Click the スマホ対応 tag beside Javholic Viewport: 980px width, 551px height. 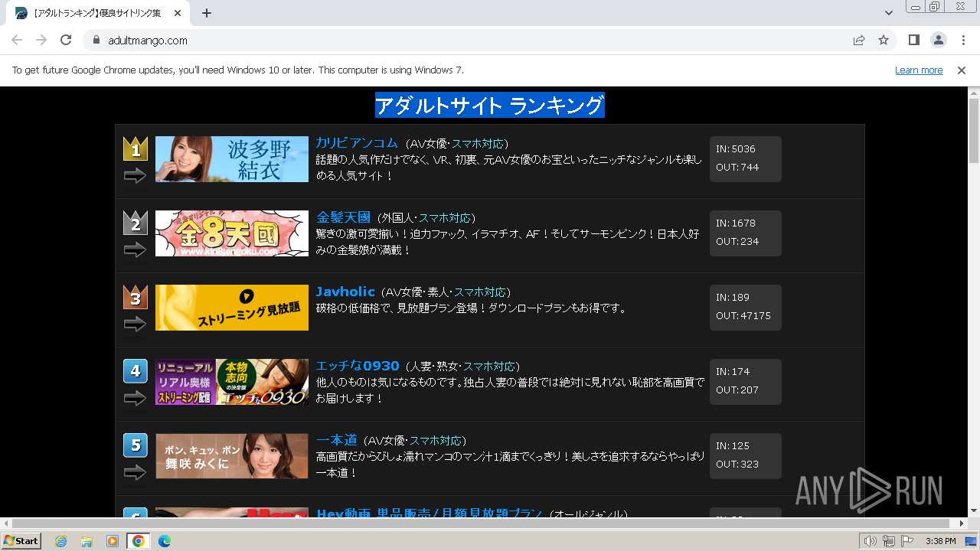[480, 292]
